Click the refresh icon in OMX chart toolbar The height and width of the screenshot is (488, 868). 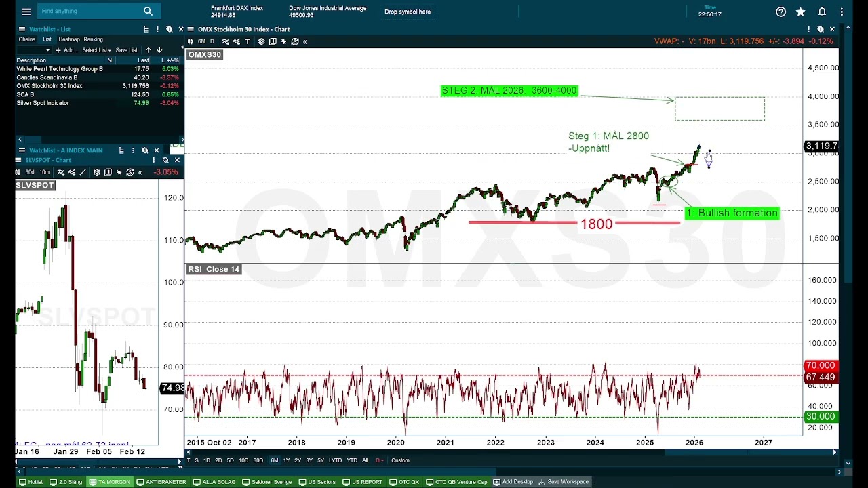pos(294,41)
